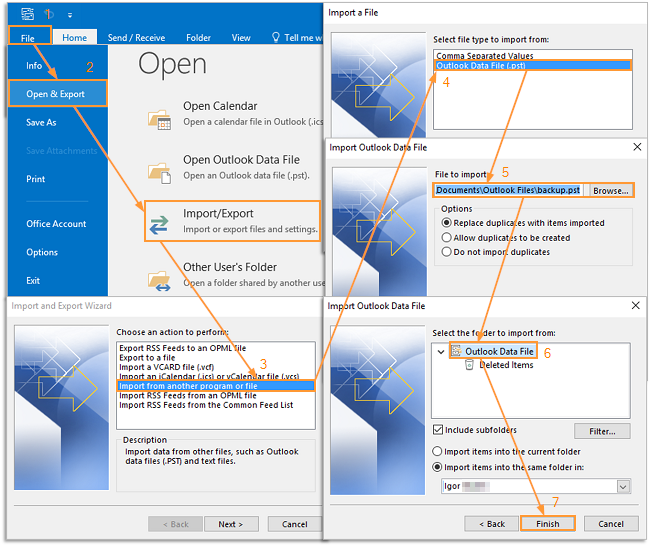Select Outlook Data File (.pst) file type
Screen dimensions: 650x546
click(x=533, y=66)
